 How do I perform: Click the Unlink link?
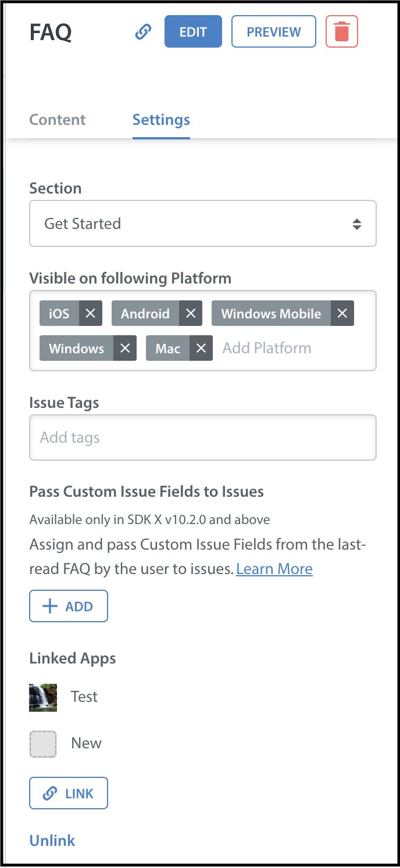click(x=52, y=840)
